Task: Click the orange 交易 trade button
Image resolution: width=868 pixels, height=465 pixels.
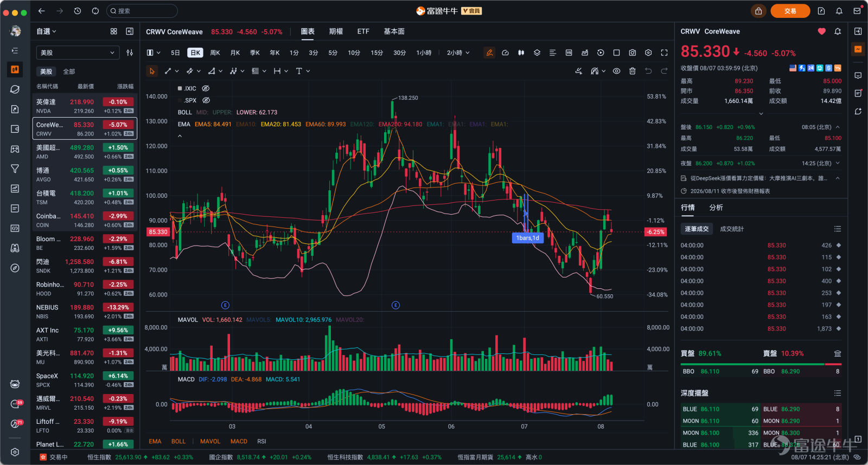Action: [x=790, y=11]
